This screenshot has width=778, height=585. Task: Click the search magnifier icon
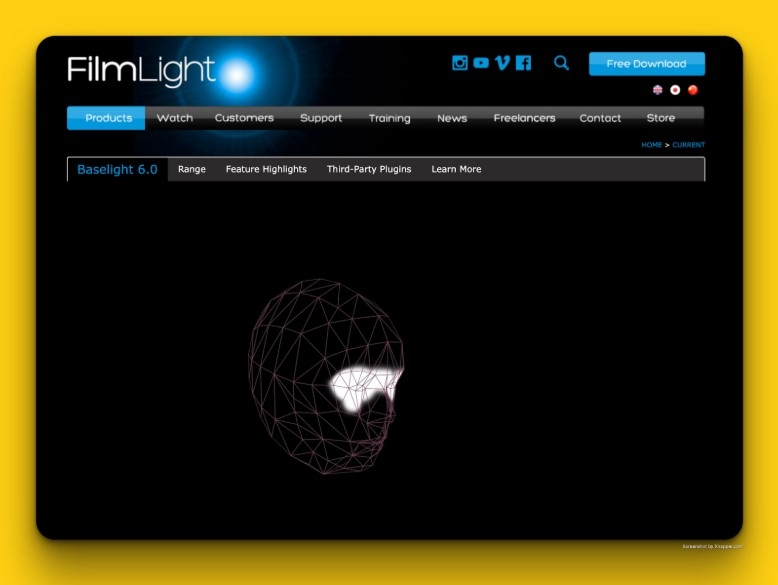561,63
